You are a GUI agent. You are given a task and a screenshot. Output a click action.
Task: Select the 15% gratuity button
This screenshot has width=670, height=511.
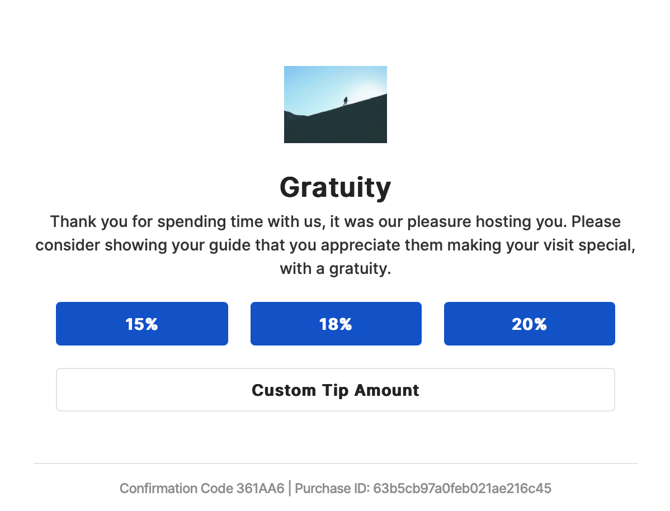142,323
